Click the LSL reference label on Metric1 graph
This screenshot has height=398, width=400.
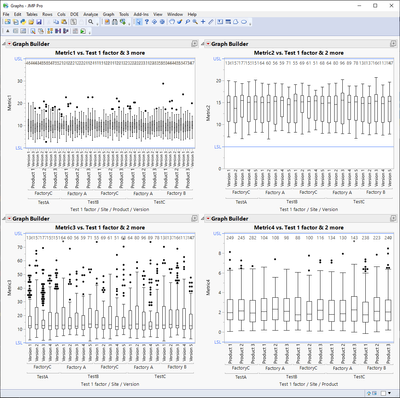tap(19, 148)
